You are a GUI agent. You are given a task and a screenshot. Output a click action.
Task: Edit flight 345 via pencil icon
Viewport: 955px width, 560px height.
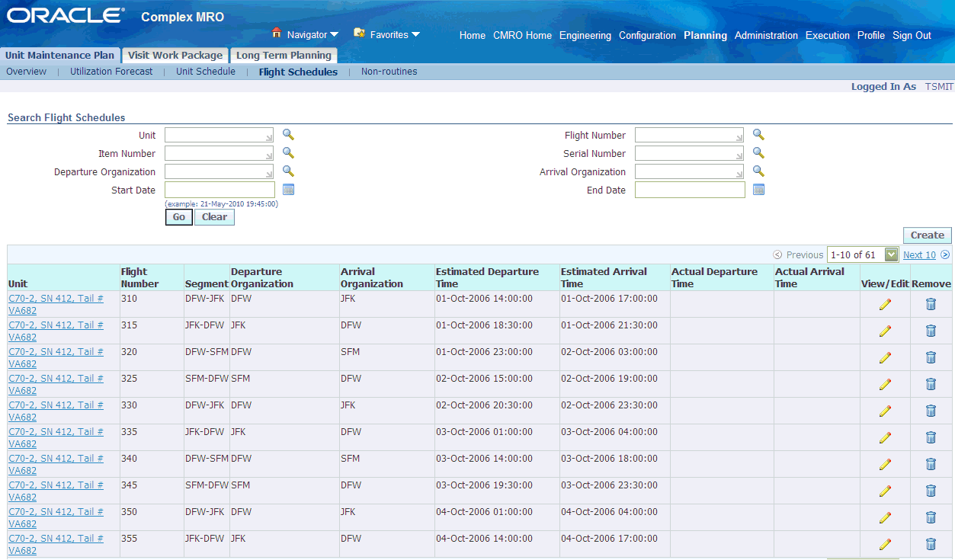(x=885, y=491)
